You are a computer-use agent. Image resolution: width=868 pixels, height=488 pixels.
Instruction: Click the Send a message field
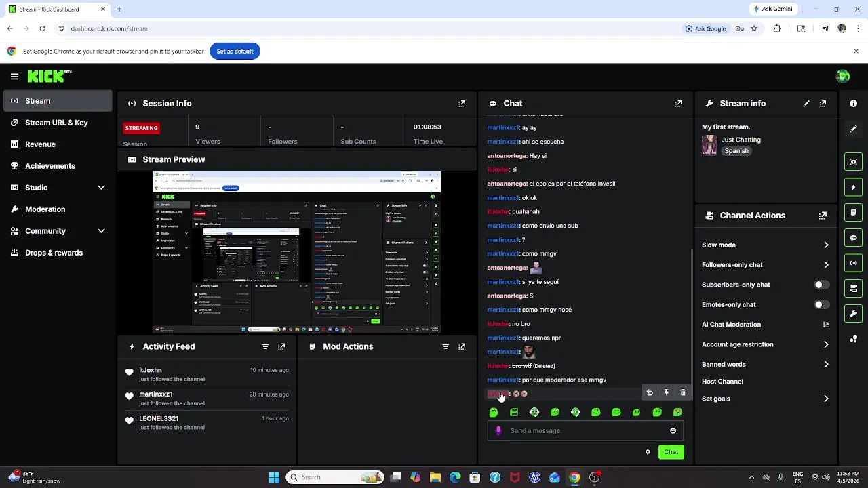pos(585,430)
